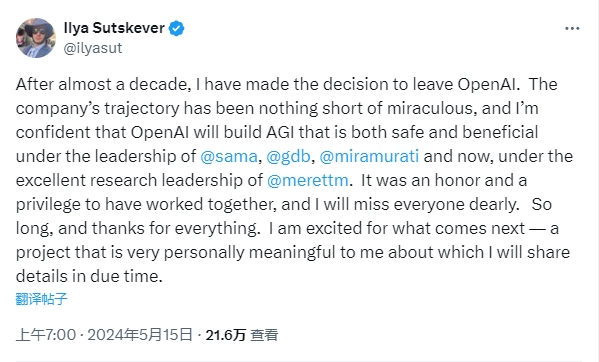Screen dimensions: 599x362
Task: Click the 21.6万 view count
Action: click(225, 335)
